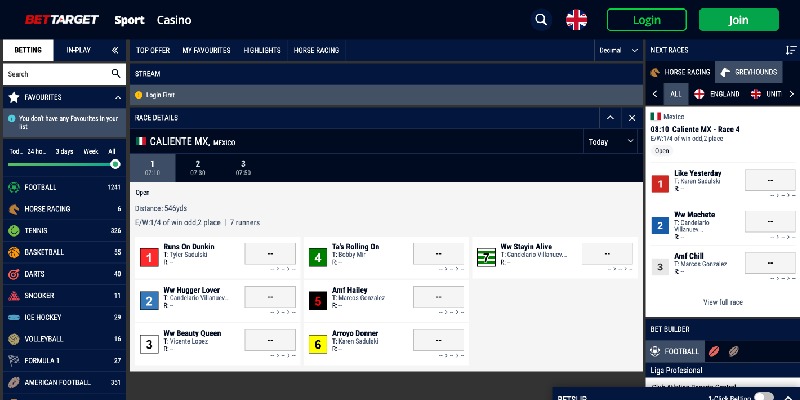
Task: Open My Favourites tab
Action: [x=206, y=50]
